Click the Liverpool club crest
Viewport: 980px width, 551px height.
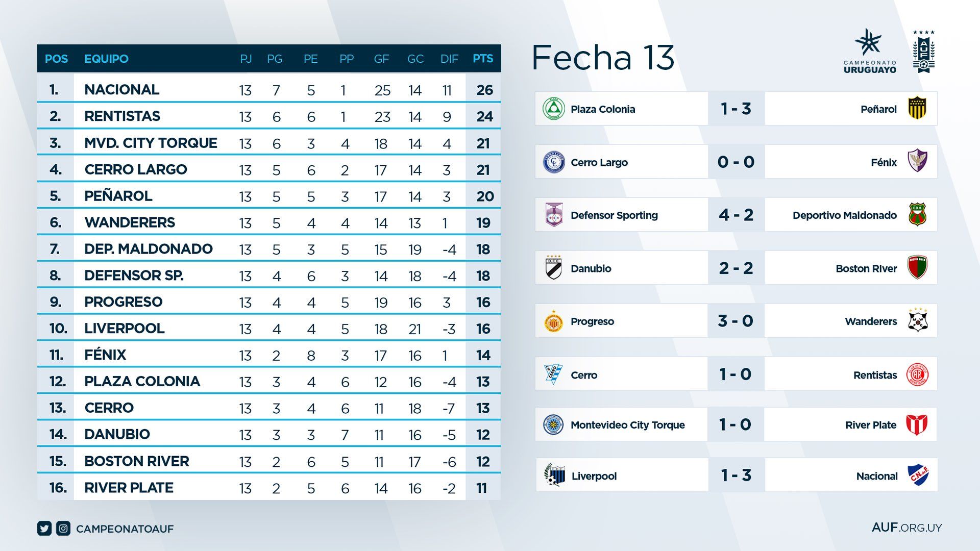tap(554, 475)
